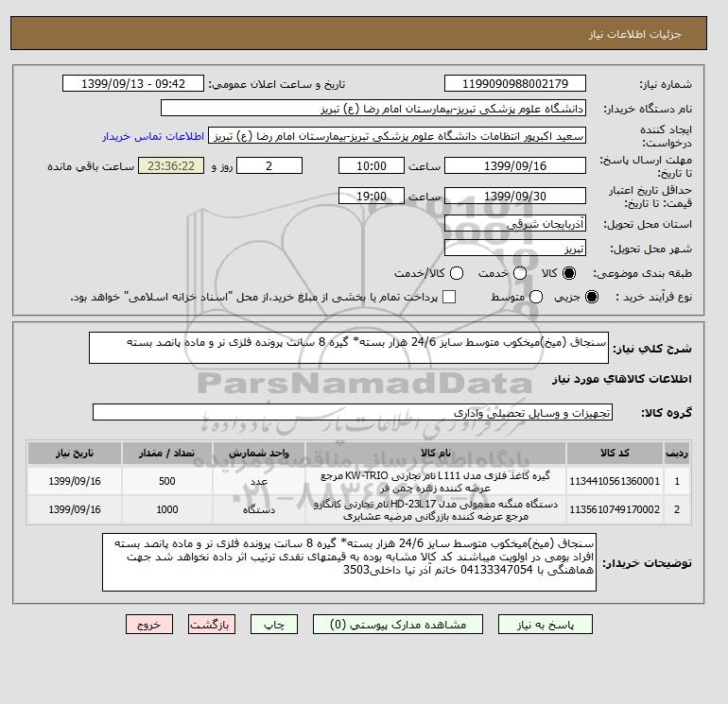Viewport: 728px width, 704px height.
Task: Select the خدمت radio button
Action: pyautogui.click(x=520, y=273)
